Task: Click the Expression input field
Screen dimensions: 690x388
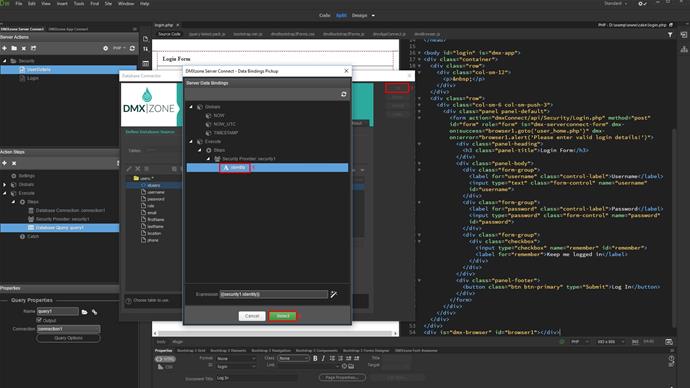Action: (x=274, y=294)
